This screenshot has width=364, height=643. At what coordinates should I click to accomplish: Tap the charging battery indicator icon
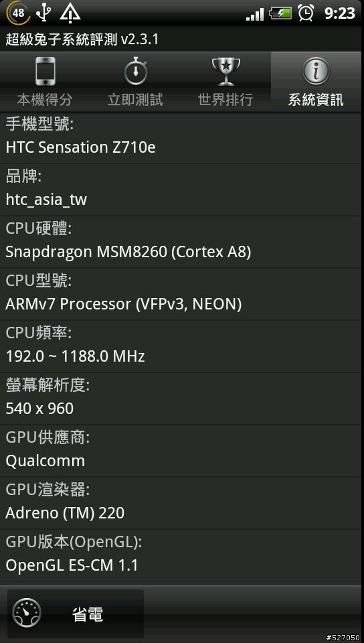pyautogui.click(x=280, y=13)
